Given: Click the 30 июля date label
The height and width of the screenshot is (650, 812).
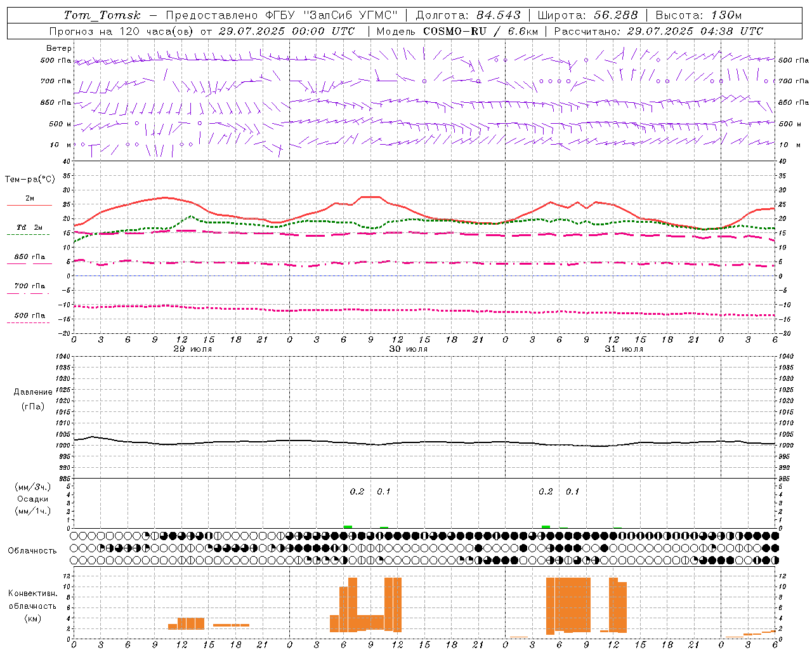Looking at the screenshot, I should point(408,349).
